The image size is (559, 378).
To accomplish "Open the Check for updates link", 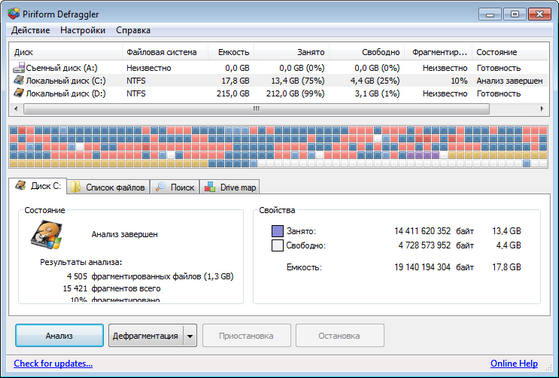I will coord(53,363).
